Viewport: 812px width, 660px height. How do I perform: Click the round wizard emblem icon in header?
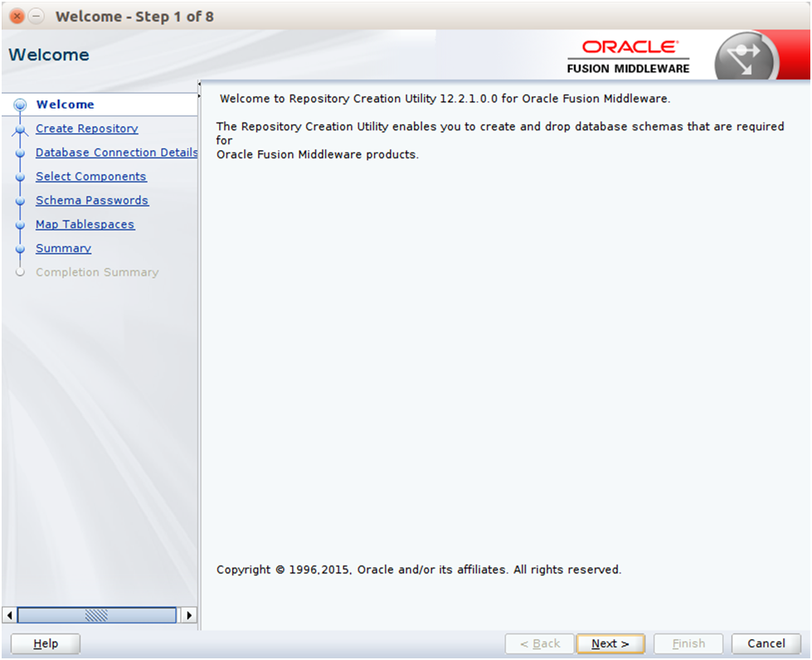tap(745, 57)
